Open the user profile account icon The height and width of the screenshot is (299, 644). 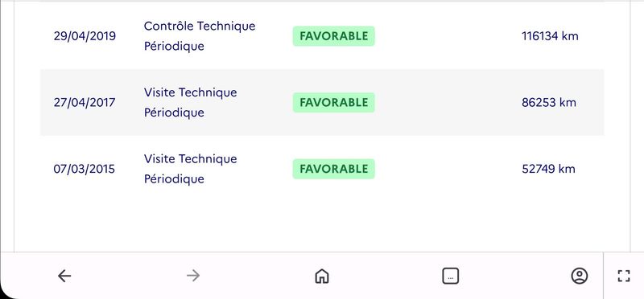tap(580, 276)
